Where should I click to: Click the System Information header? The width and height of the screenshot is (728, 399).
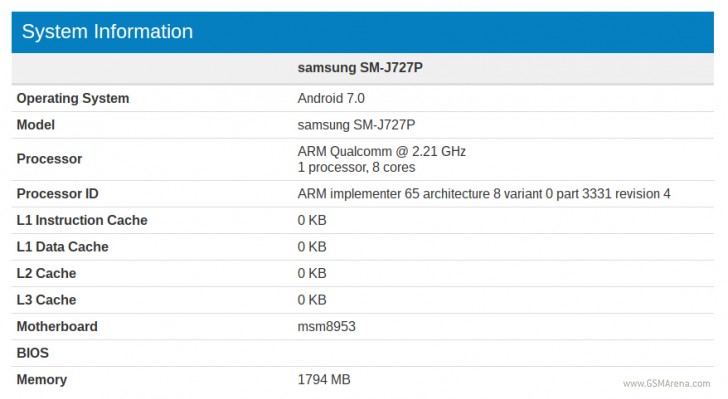pos(107,32)
